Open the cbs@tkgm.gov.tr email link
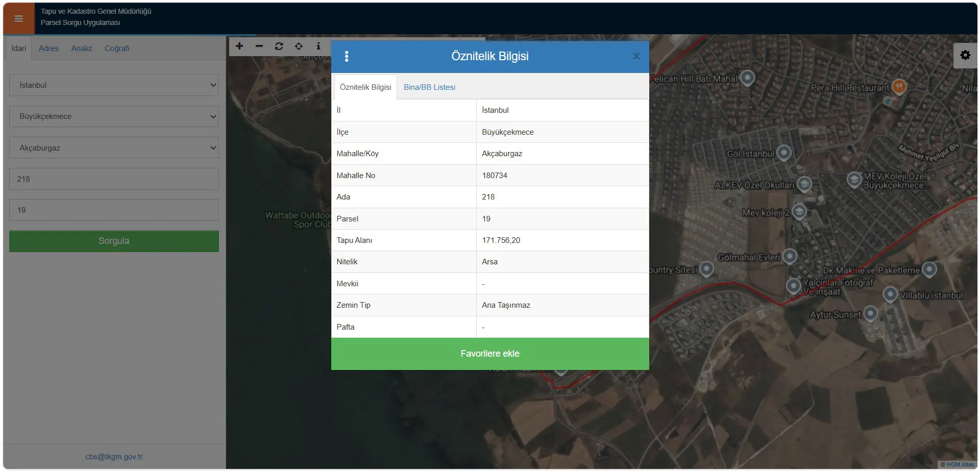Viewport: 980px width, 471px height. (114, 457)
